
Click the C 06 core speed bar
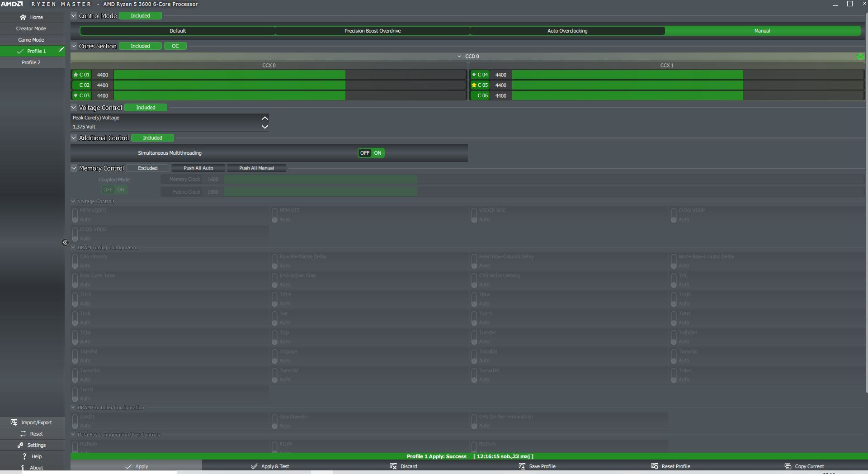[688, 95]
